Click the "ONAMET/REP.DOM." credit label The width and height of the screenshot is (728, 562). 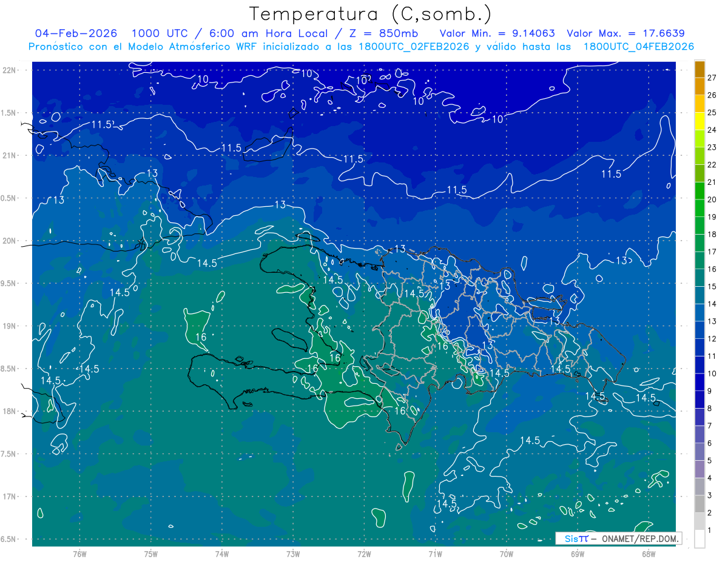(639, 538)
